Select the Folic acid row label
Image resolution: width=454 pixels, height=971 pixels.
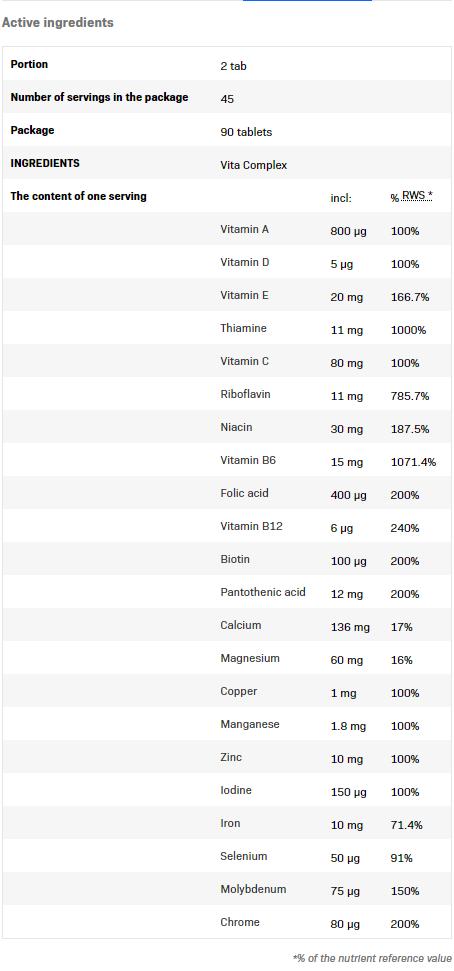tap(244, 493)
